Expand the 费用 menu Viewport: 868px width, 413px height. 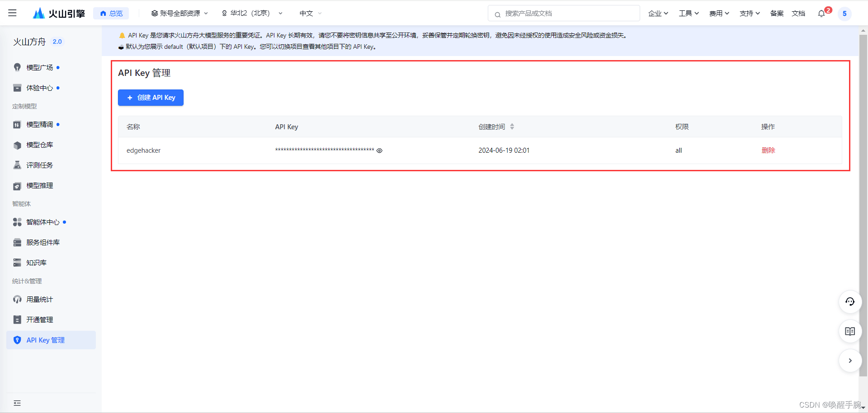click(x=719, y=14)
